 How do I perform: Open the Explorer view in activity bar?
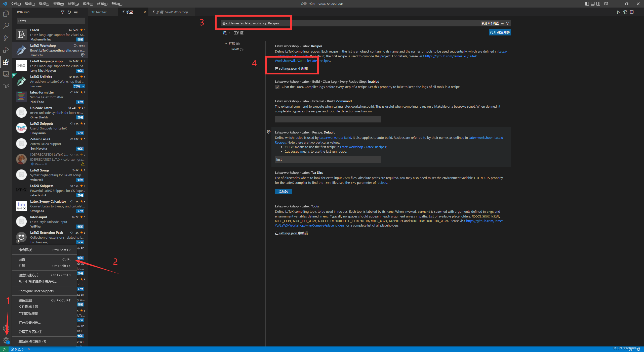(x=6, y=14)
